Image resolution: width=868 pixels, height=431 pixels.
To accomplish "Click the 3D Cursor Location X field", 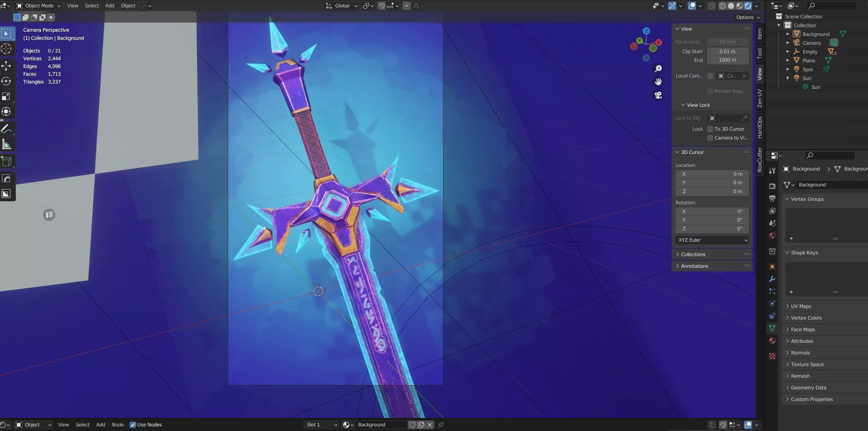I will click(712, 174).
